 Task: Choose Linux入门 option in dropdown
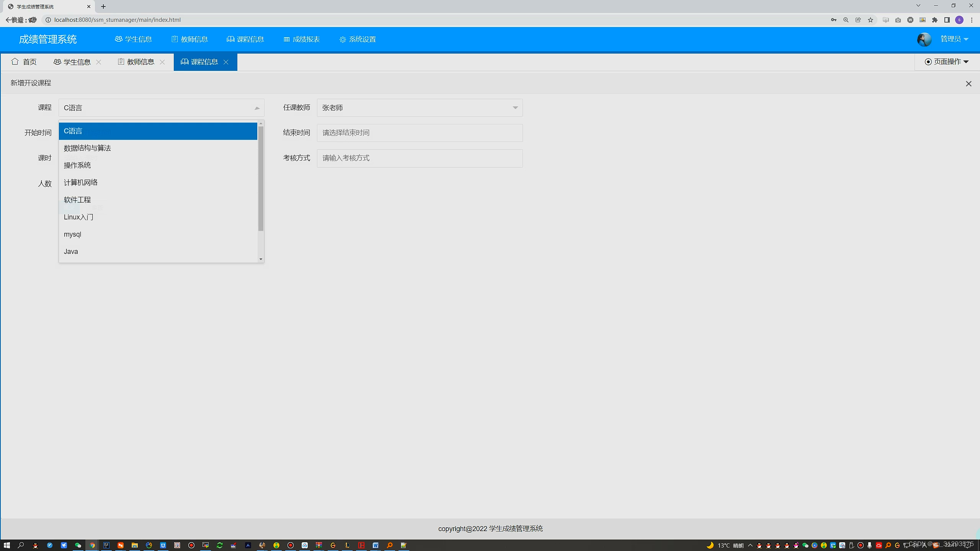pyautogui.click(x=78, y=217)
